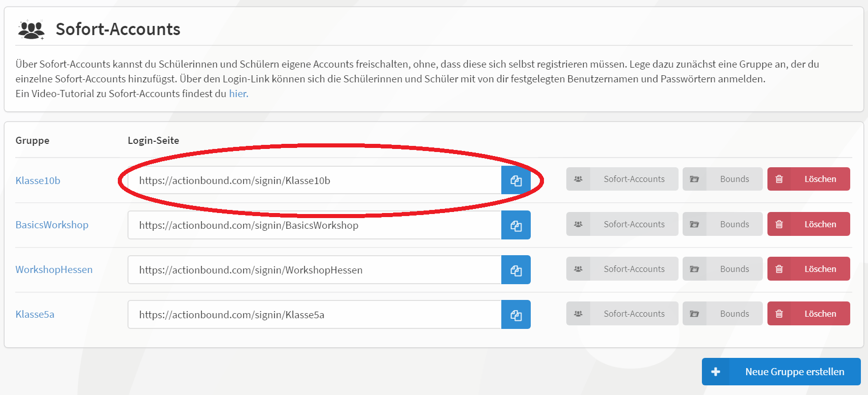
Task: Click trash icon in WorkshopHessen row
Action: [779, 269]
